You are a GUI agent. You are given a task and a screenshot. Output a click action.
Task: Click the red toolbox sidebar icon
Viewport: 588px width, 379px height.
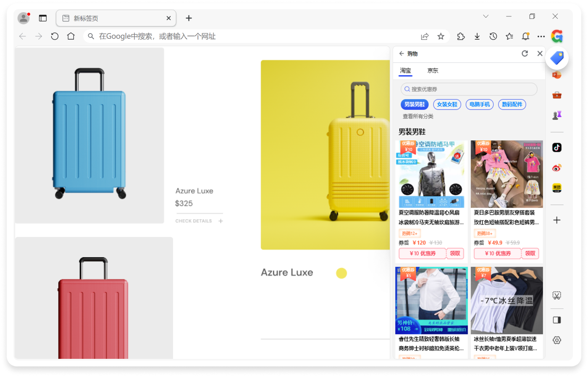click(x=557, y=95)
